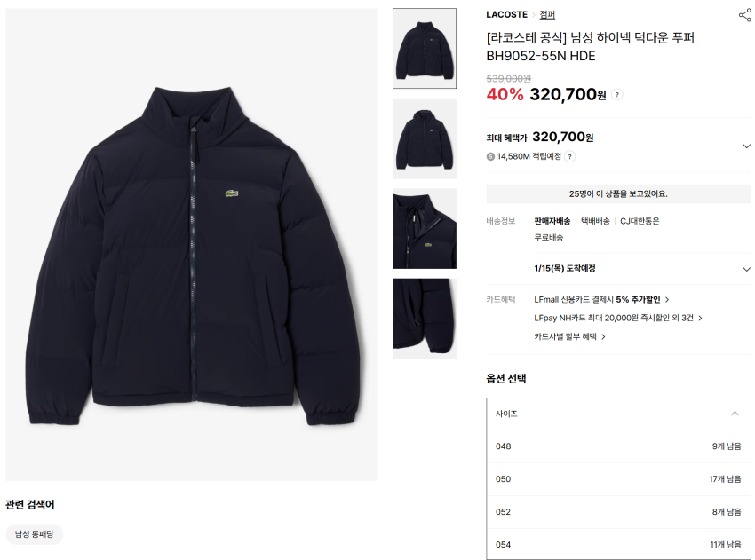Expand the 1/15 arrival date details
The image size is (755, 560).
(746, 269)
